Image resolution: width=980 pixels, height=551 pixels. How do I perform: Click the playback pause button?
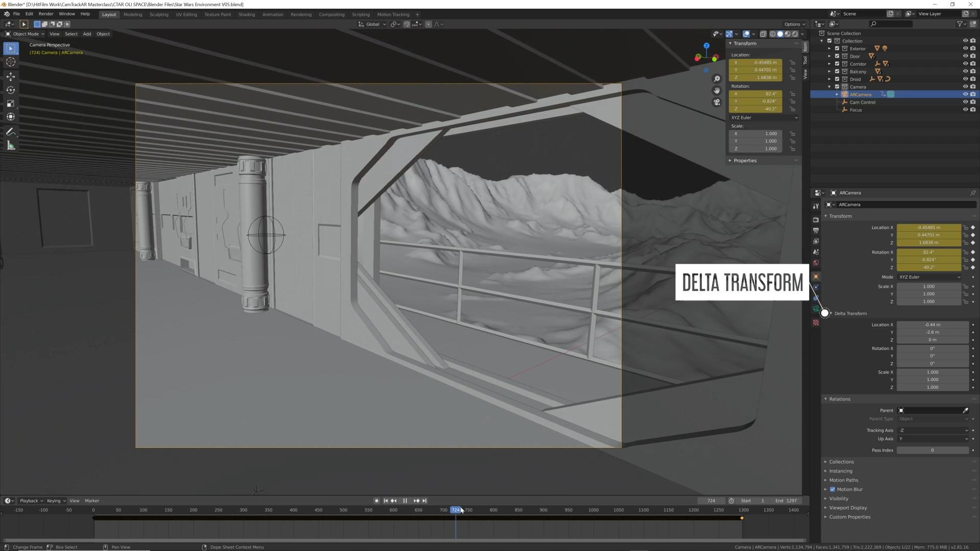tap(405, 500)
